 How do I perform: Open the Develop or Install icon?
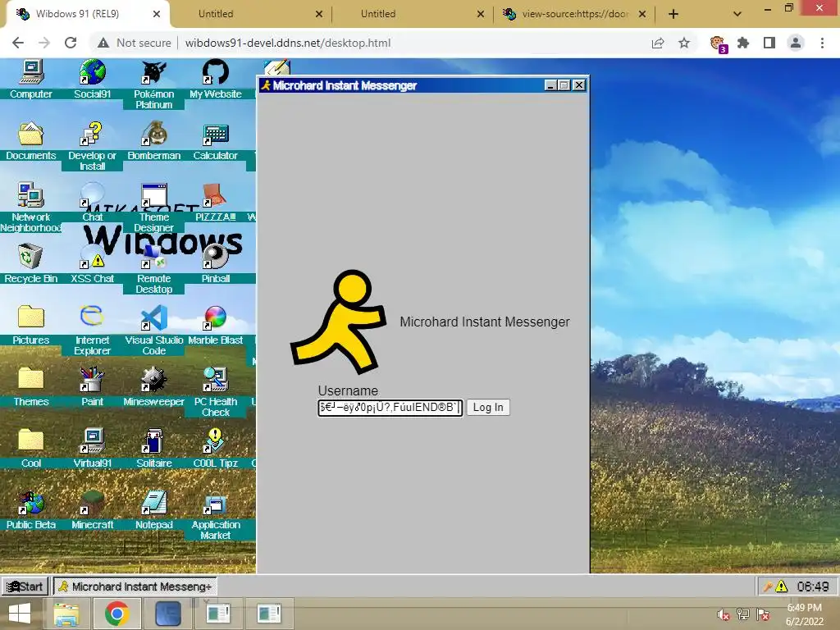(92, 134)
